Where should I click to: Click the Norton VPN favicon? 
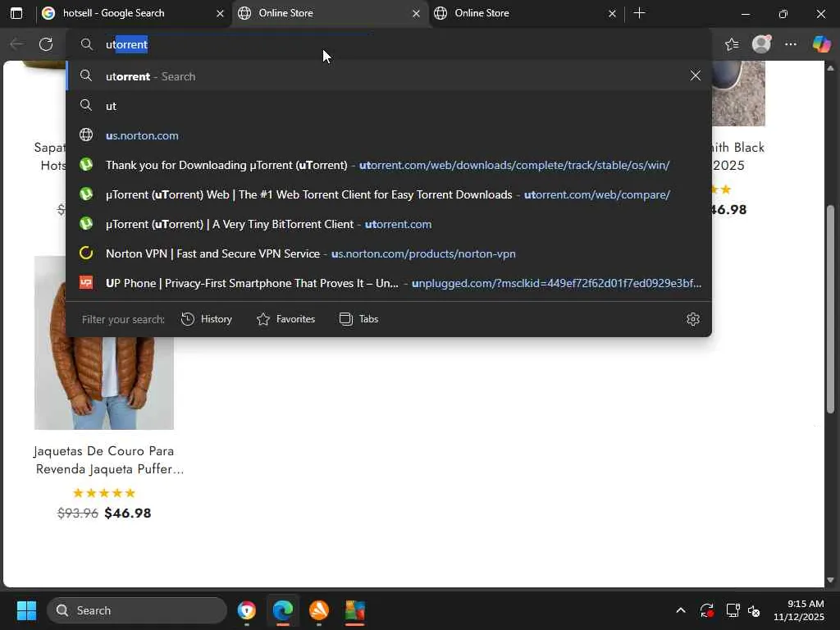coord(86,253)
